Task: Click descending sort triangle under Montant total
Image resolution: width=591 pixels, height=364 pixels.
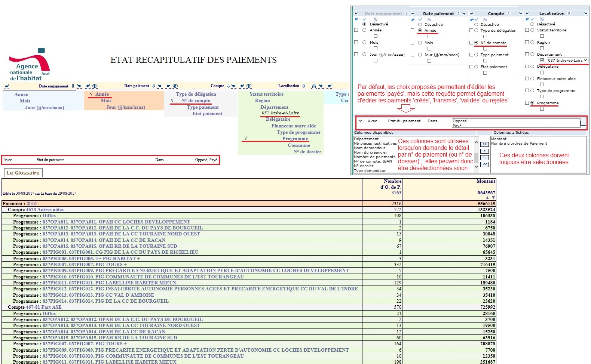Action: (493, 198)
